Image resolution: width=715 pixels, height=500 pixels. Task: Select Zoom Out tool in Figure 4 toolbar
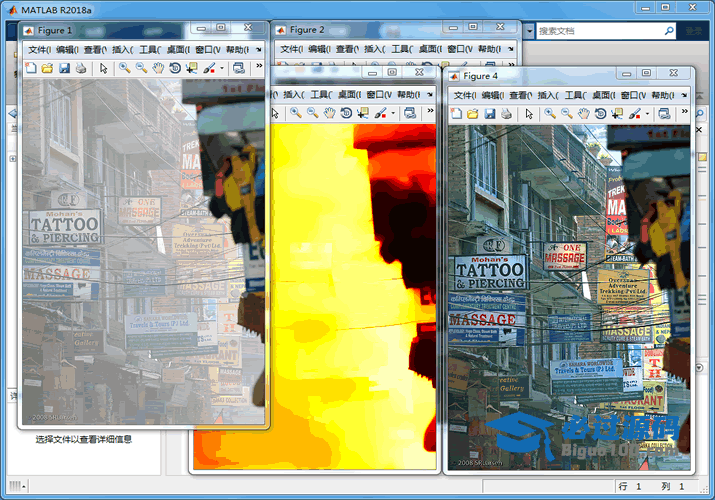(567, 113)
